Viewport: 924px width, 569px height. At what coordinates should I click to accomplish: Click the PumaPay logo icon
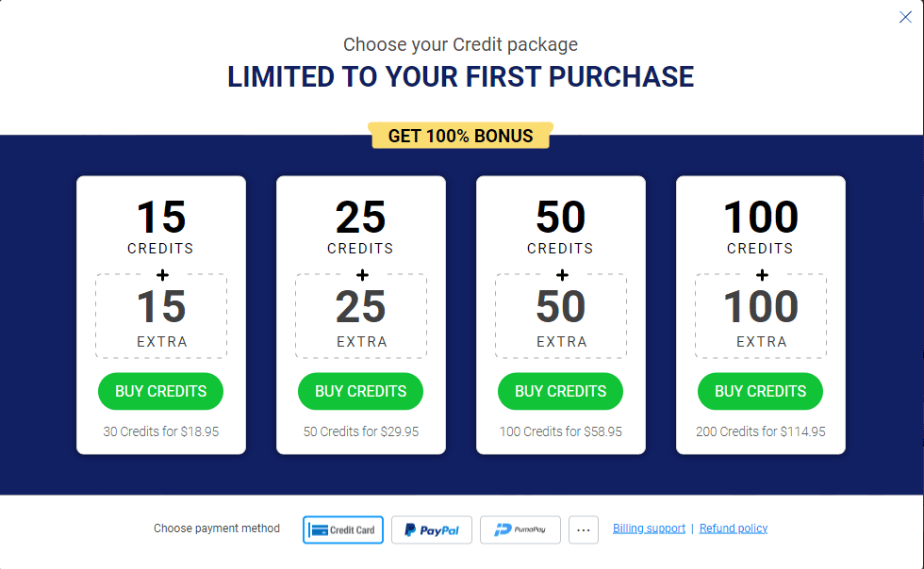[x=503, y=530]
